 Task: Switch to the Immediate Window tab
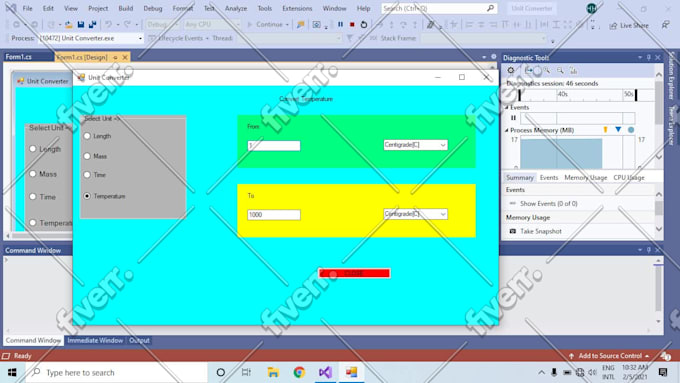pos(95,340)
